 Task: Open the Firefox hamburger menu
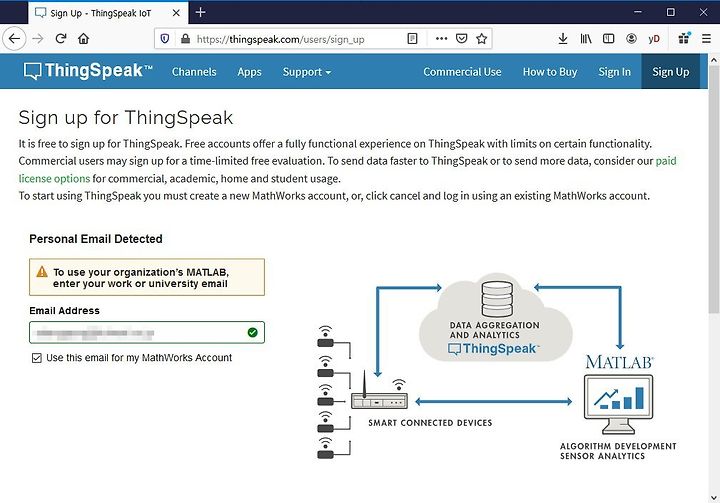click(x=706, y=39)
